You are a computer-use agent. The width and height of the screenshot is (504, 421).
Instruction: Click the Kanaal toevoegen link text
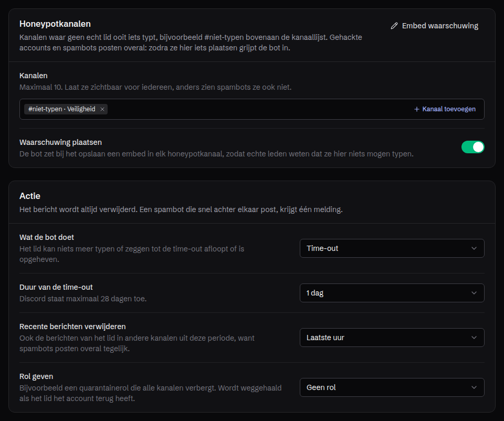point(449,109)
